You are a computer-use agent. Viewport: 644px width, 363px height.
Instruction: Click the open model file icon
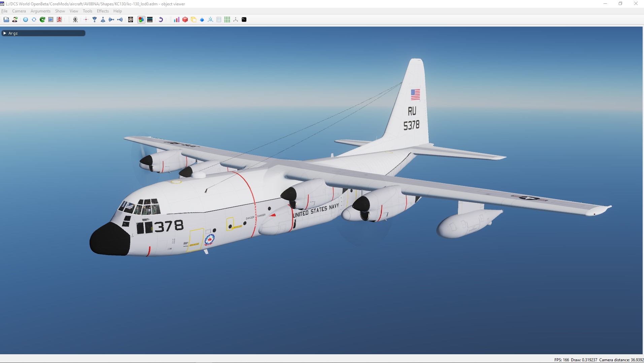(x=6, y=20)
